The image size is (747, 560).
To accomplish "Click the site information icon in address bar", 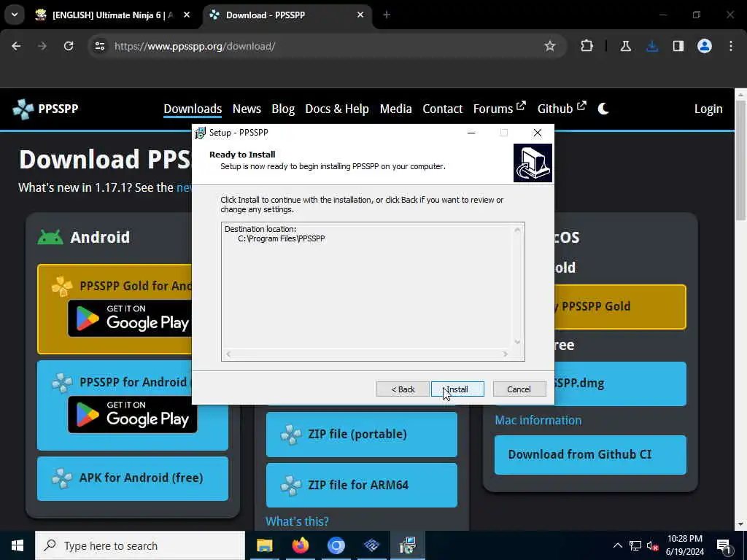I will click(x=99, y=46).
